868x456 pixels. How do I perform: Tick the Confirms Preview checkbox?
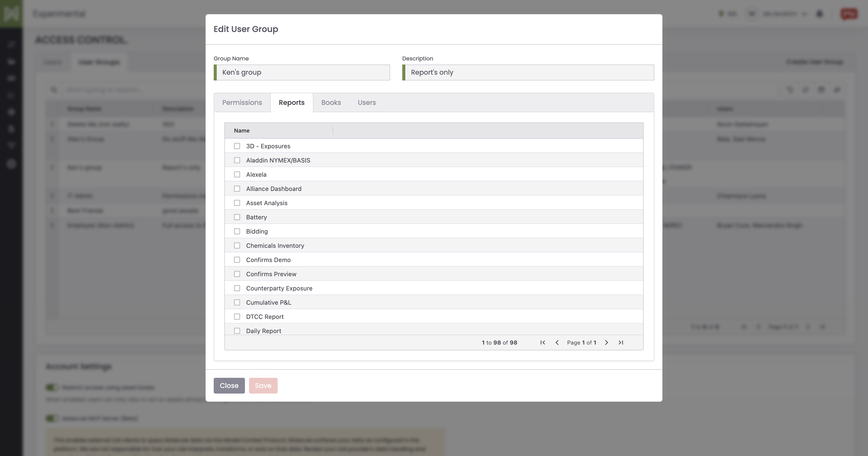pos(237,274)
